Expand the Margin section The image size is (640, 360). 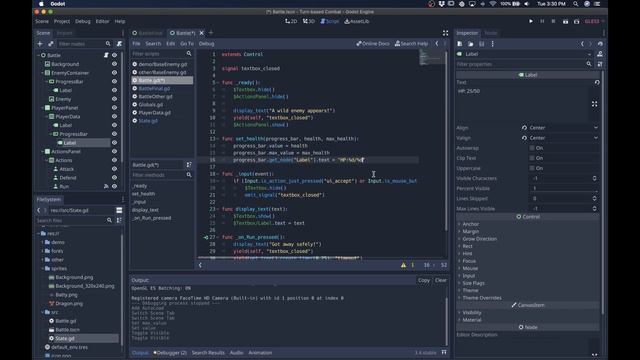pyautogui.click(x=470, y=231)
